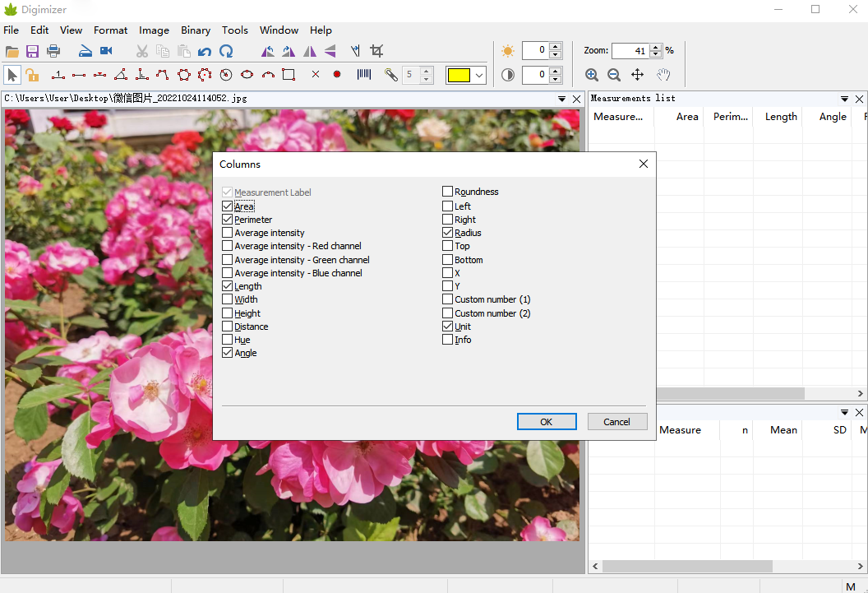Enable Average intensity checkbox
Screen dimensions: 868x593
(227, 233)
